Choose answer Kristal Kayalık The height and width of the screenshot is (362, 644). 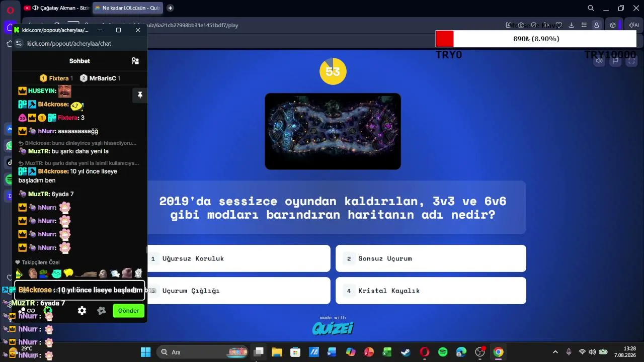click(x=431, y=291)
